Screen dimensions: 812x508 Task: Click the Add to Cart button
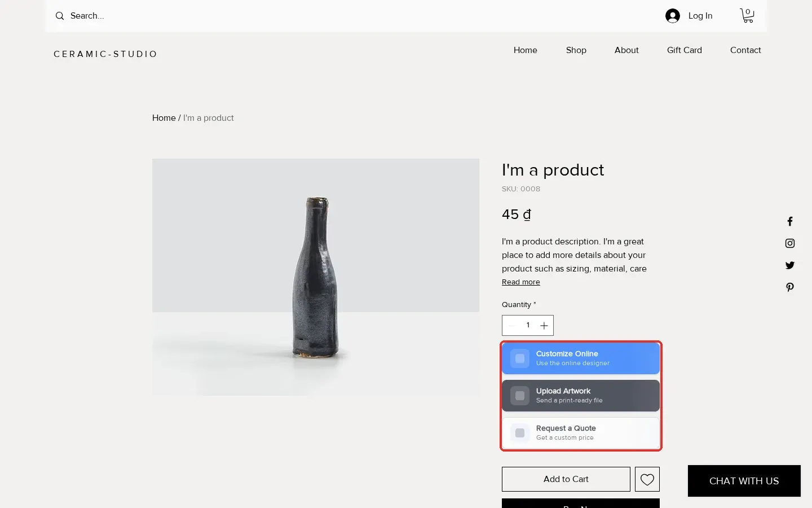566,479
